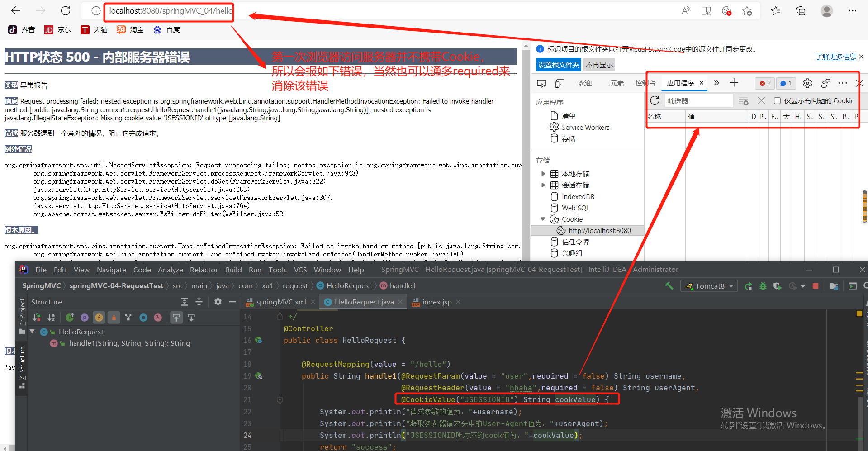868x451 pixels.
Task: Click the cookie 筛选器 filter field
Action: [x=699, y=101]
